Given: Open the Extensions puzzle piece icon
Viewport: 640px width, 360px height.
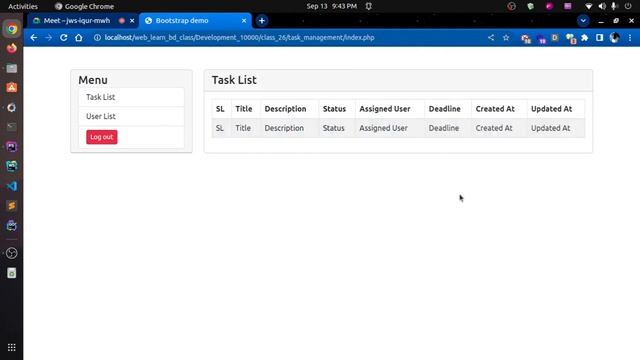Looking at the screenshot, I should click(x=584, y=38).
